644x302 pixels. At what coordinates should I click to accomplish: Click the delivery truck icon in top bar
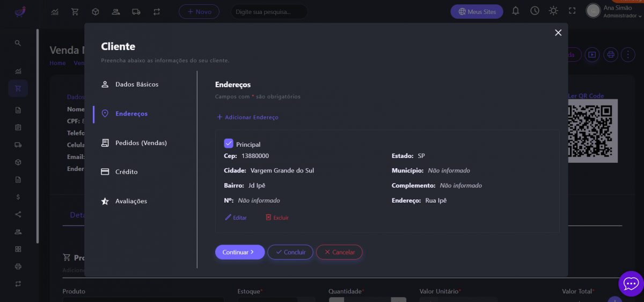[136, 11]
